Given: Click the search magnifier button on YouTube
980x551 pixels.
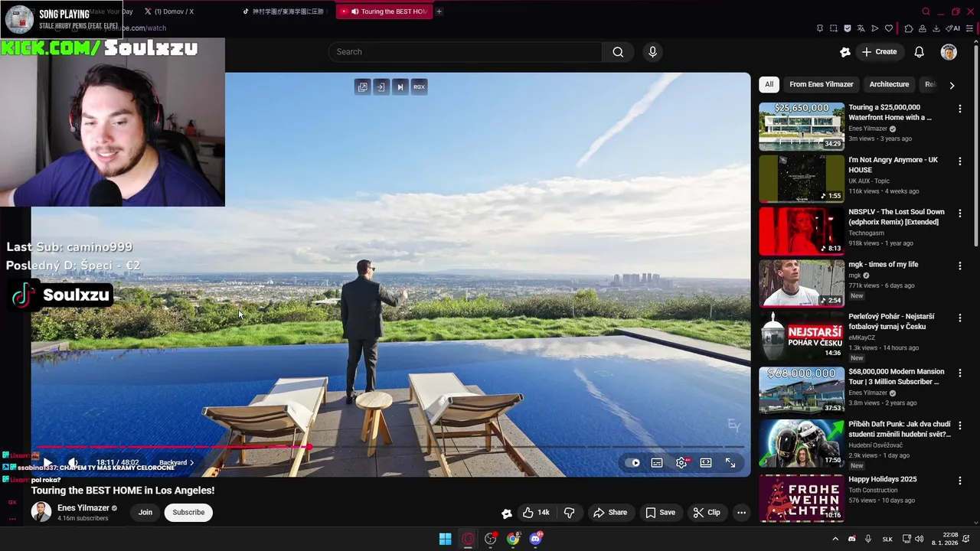Looking at the screenshot, I should (x=618, y=52).
